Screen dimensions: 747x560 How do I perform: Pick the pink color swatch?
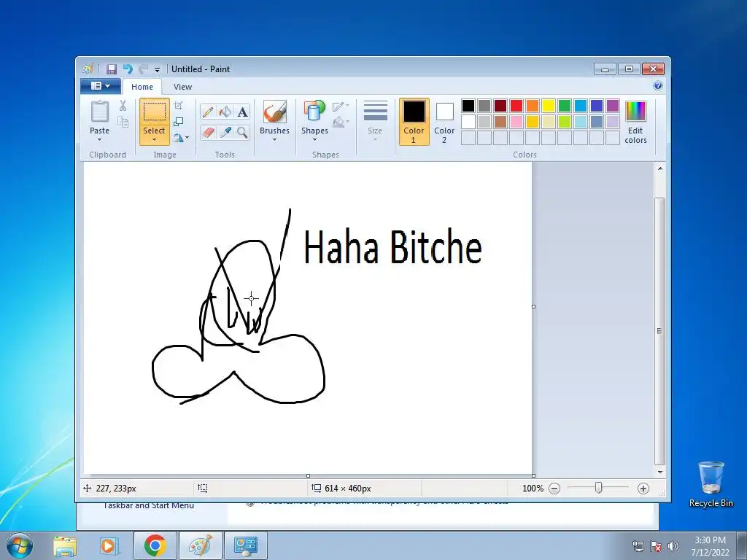click(x=516, y=122)
